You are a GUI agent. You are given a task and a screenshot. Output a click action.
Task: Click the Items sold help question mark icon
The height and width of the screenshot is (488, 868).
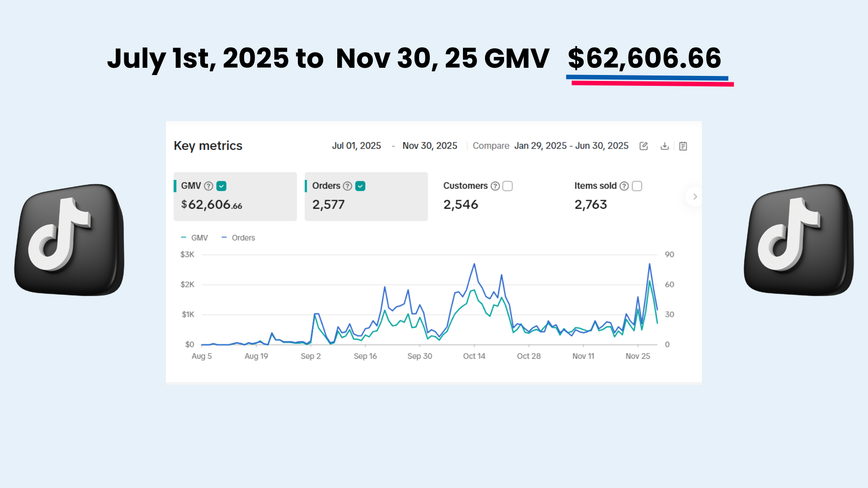point(624,186)
